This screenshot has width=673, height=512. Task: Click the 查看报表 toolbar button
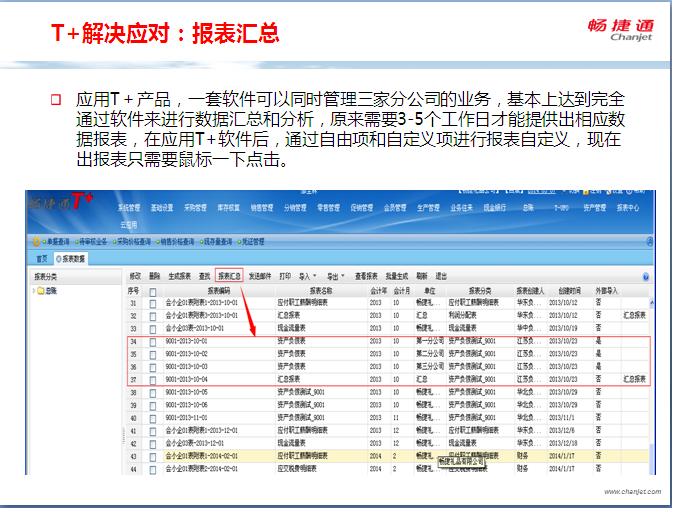(366, 276)
